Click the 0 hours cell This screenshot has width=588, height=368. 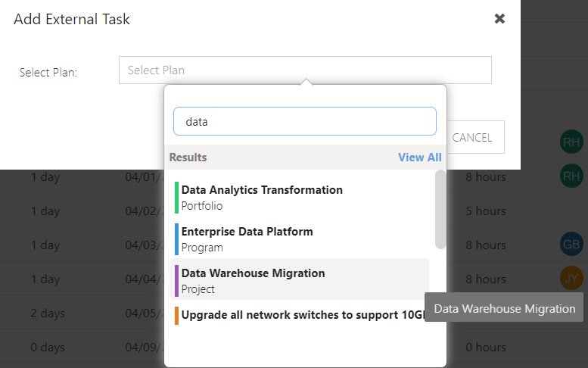click(x=486, y=348)
